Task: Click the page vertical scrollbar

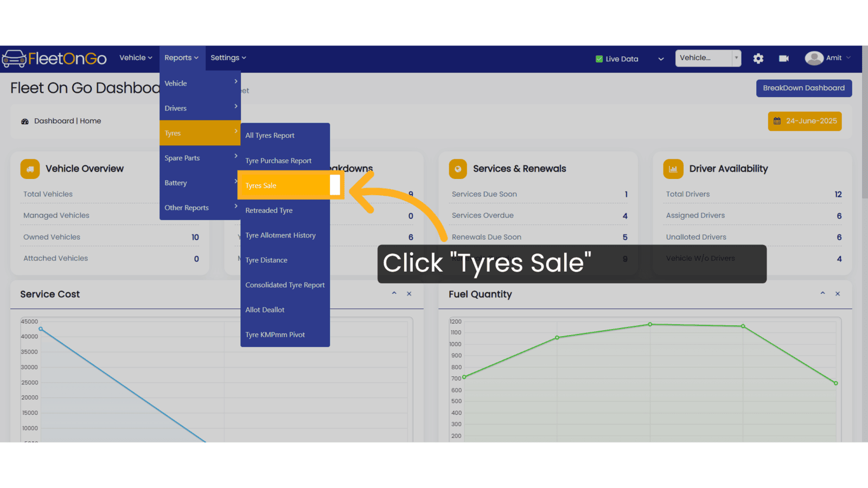Action: [865, 122]
